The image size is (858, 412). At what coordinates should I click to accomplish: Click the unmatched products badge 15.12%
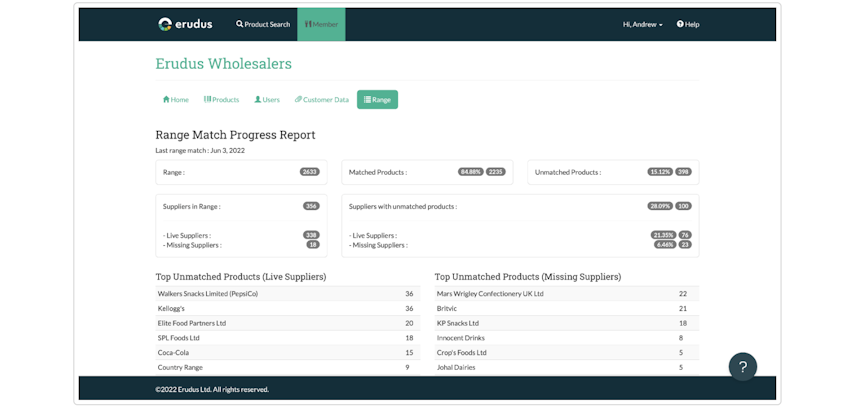pyautogui.click(x=660, y=172)
